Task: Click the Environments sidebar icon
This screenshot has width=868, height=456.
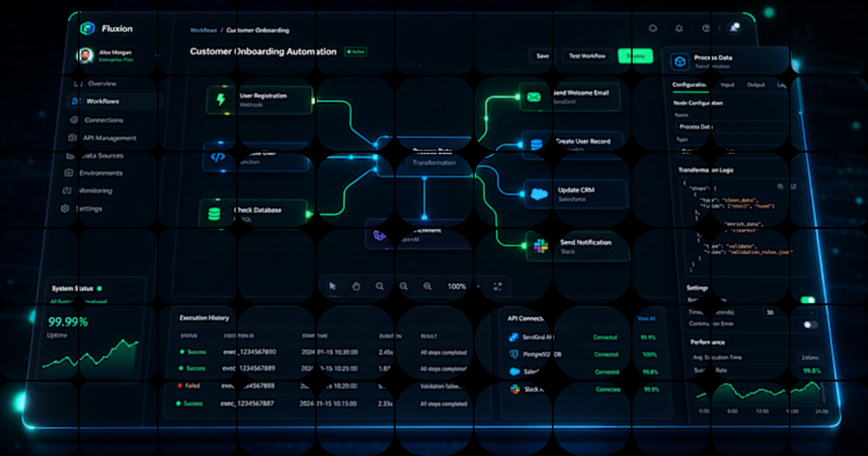Action: pyautogui.click(x=68, y=173)
